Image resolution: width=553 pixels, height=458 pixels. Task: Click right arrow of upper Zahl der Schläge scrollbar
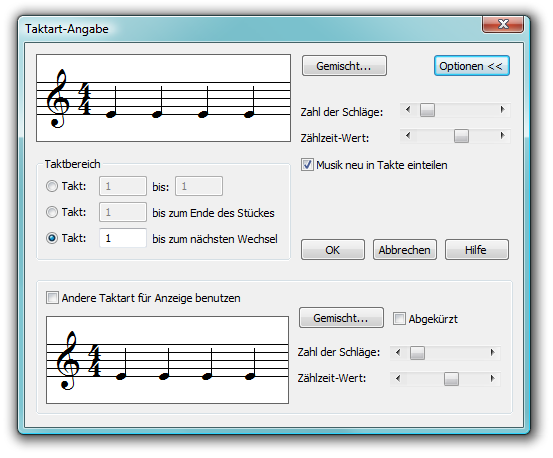(x=502, y=110)
